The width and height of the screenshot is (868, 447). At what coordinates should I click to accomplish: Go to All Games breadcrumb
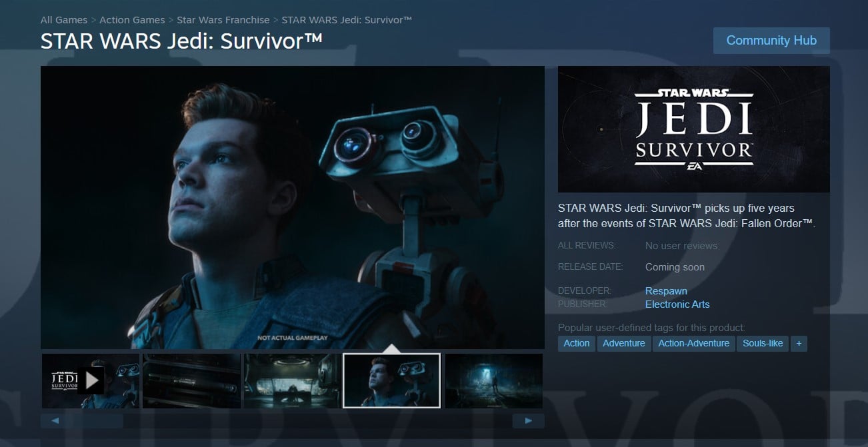click(x=64, y=20)
